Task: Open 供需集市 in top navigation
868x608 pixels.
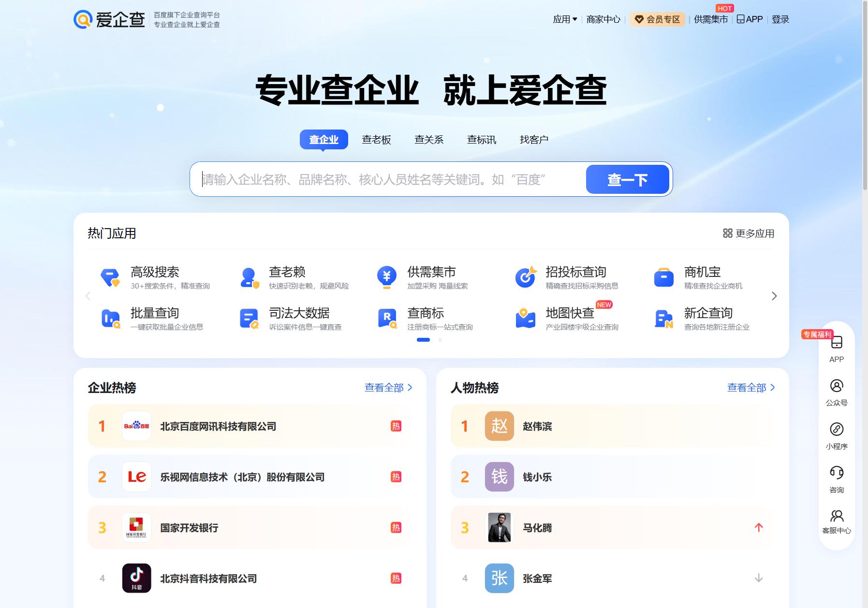Action: click(x=711, y=19)
